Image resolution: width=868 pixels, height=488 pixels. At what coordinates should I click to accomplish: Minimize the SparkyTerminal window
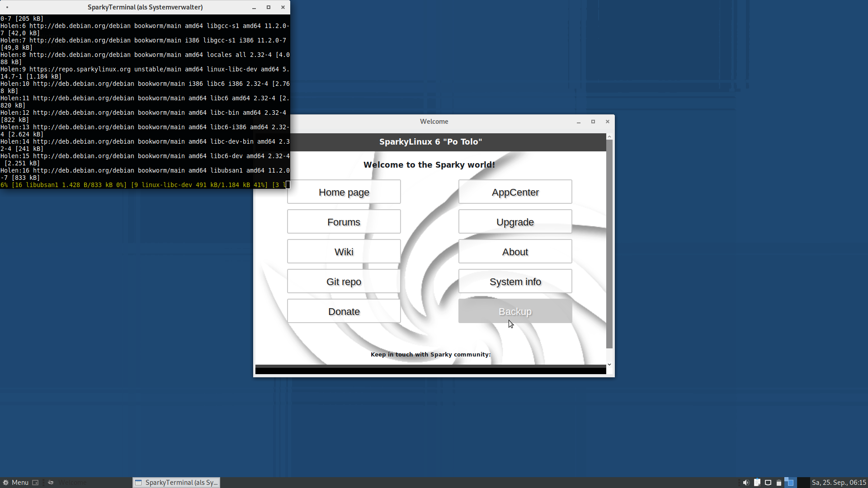254,7
